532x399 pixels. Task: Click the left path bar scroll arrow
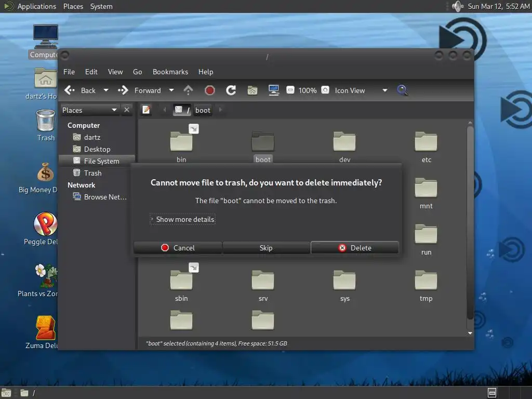[165, 110]
